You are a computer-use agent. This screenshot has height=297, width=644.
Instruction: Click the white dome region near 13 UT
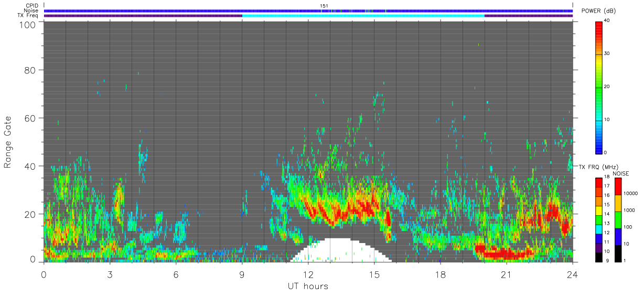click(x=340, y=251)
